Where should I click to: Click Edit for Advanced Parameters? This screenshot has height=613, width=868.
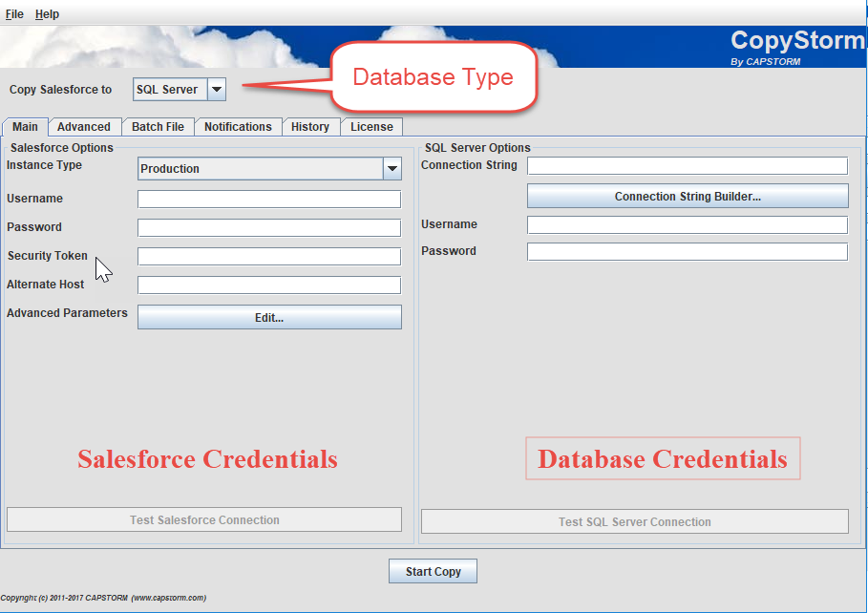tap(269, 317)
